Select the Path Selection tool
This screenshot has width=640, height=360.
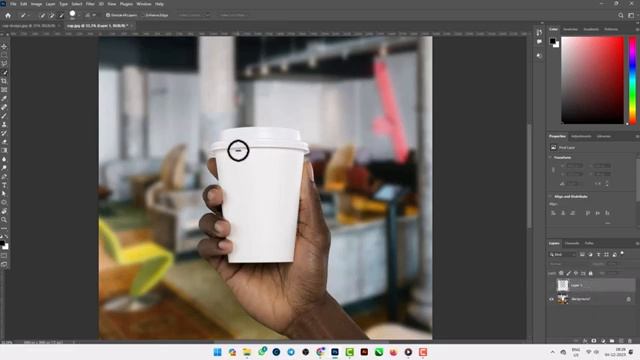coord(4,193)
